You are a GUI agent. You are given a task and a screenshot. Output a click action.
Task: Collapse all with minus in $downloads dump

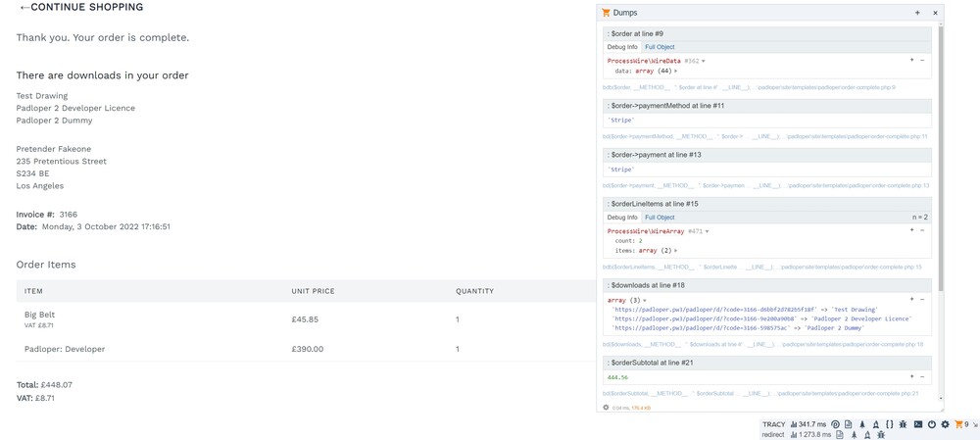click(922, 299)
